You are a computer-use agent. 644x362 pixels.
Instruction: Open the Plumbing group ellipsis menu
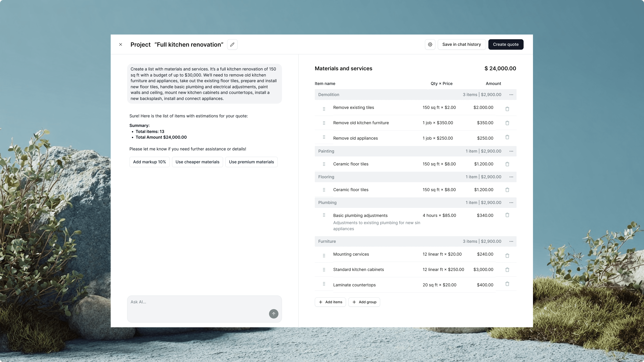511,203
